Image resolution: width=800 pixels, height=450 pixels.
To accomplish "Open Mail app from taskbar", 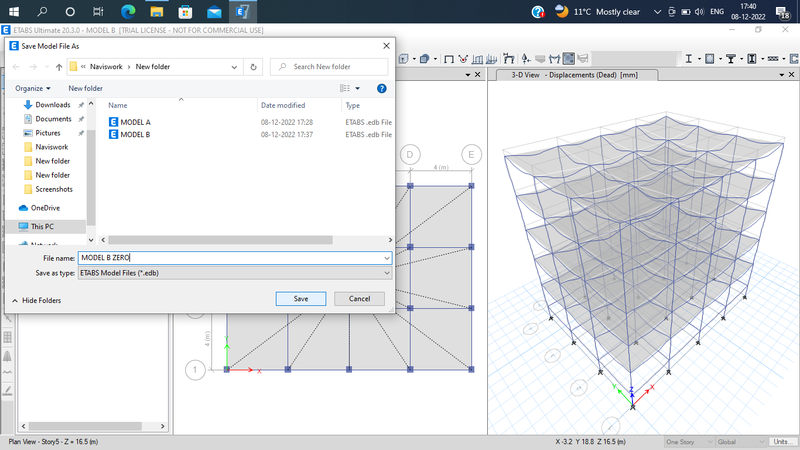I will 214,11.
